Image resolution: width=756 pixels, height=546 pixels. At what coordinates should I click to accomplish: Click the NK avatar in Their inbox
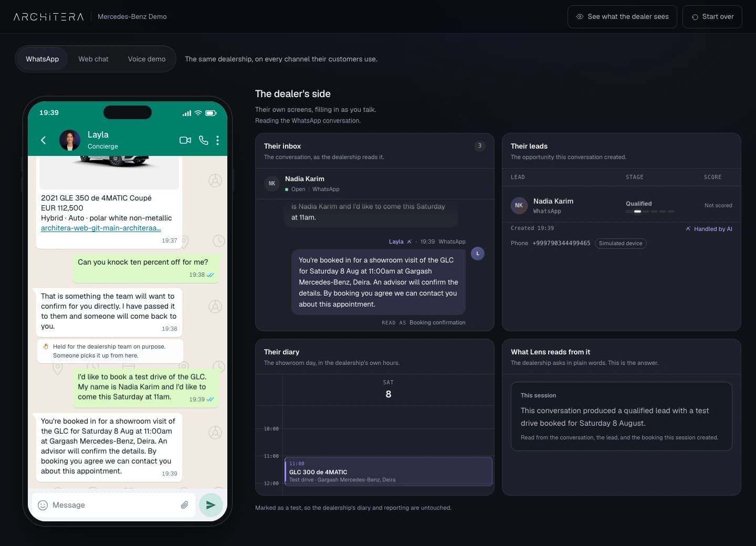272,184
